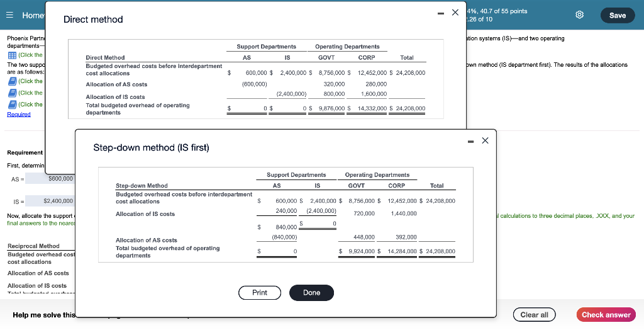The image size is (644, 330).
Task: Select CORP total 14,332,000 in Direct method
Action: point(372,108)
